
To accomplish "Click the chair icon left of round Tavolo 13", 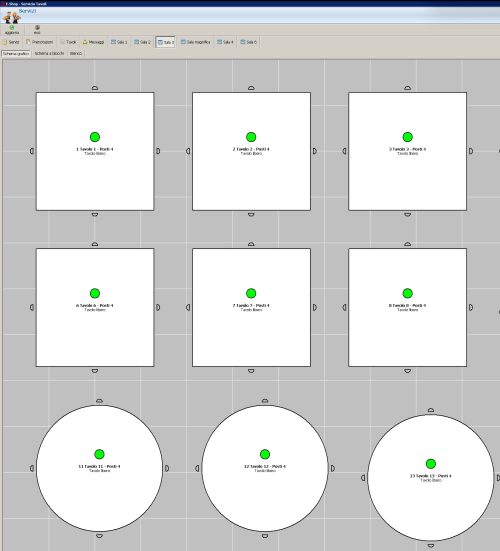I will (x=363, y=478).
